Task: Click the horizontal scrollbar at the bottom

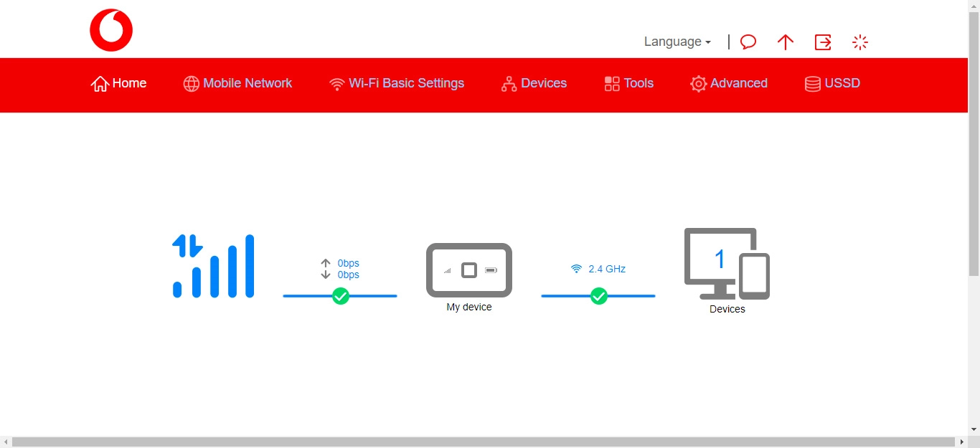Action: click(x=484, y=442)
